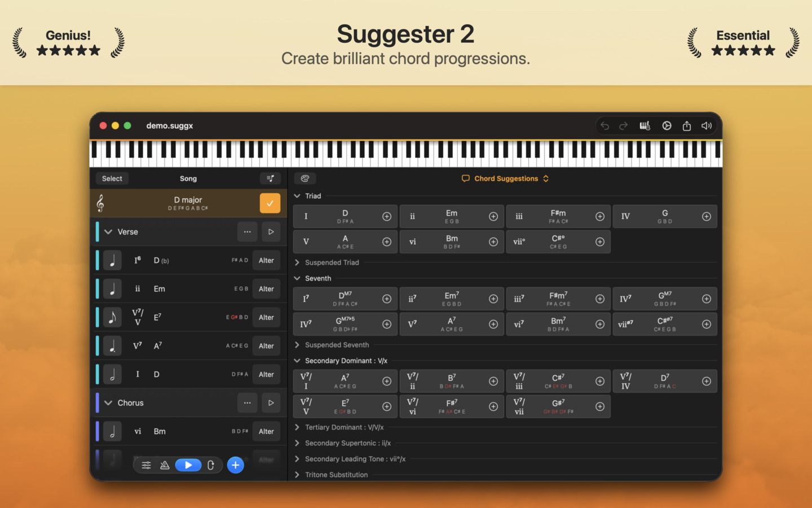
Task: Open the settings gear icon
Action: [x=667, y=126]
